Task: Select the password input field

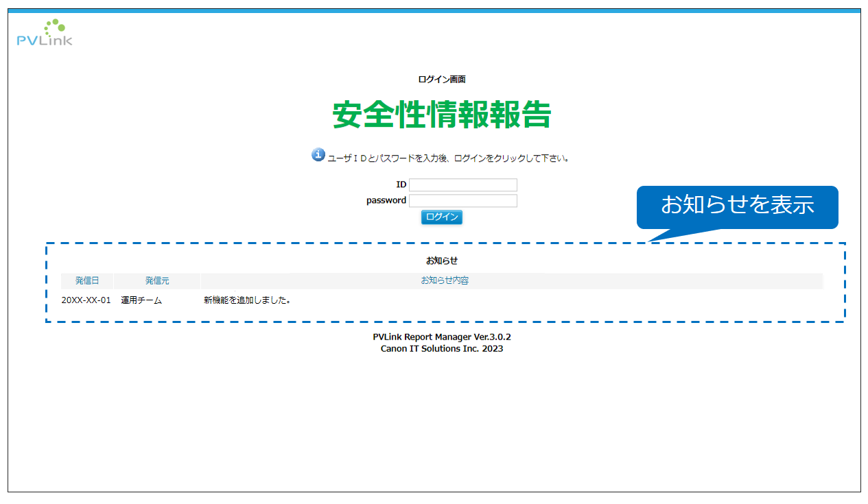Action: pos(462,200)
